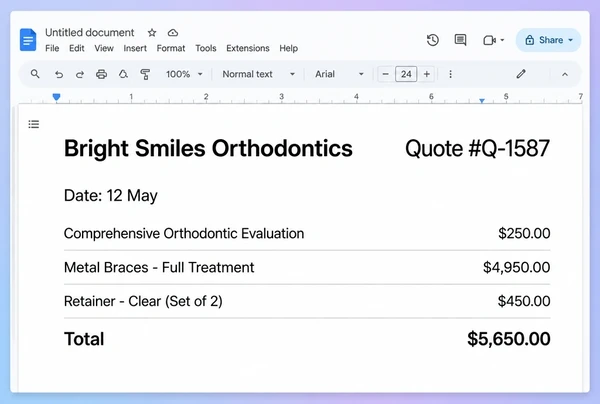This screenshot has height=404, width=600.
Task: Collapse the menus with the caret icon
Action: [565, 75]
